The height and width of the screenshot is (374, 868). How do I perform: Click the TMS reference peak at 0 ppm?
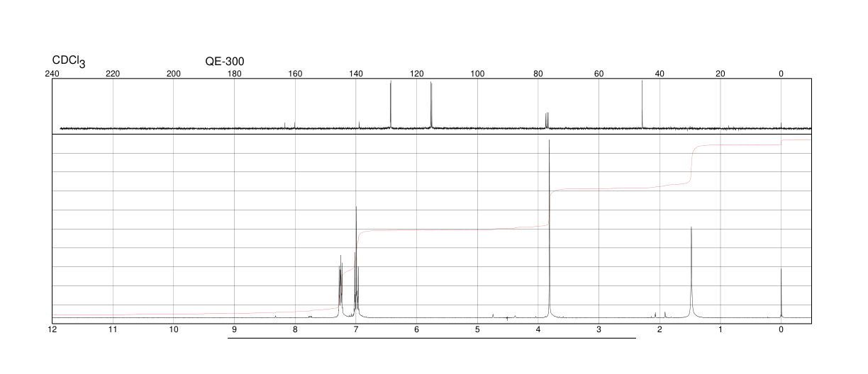coord(781,292)
